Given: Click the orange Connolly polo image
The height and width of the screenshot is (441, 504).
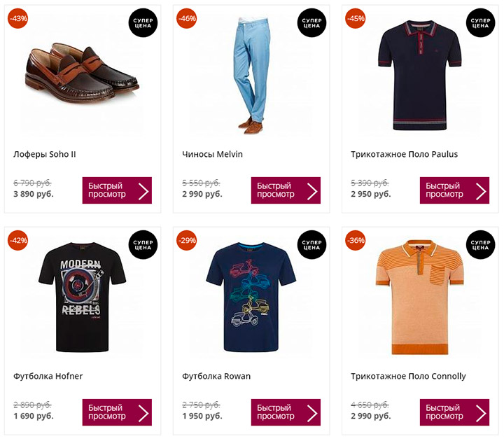Looking at the screenshot, I should point(420,297).
